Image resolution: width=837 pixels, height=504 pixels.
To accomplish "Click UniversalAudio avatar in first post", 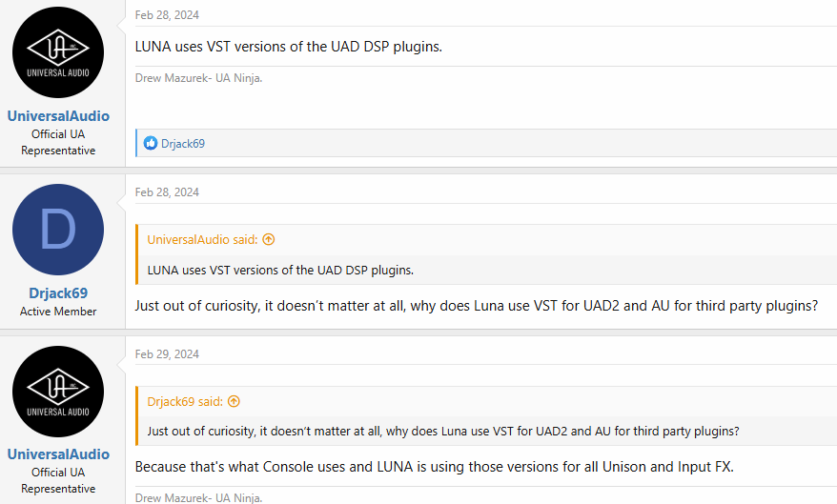I will (x=58, y=53).
